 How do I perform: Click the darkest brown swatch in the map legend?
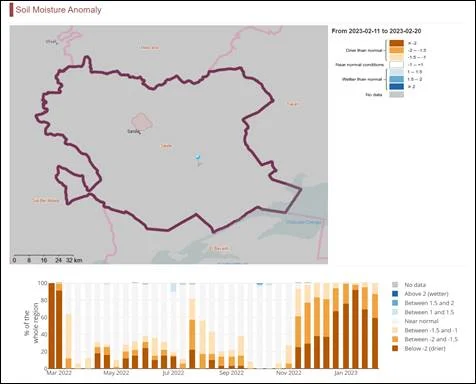[x=397, y=43]
